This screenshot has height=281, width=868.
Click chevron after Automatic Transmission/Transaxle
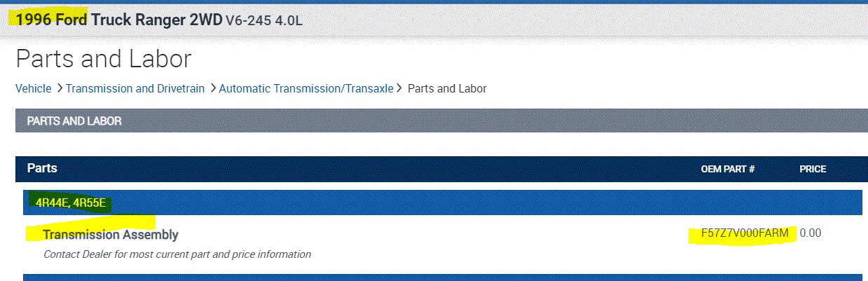pyautogui.click(x=400, y=88)
